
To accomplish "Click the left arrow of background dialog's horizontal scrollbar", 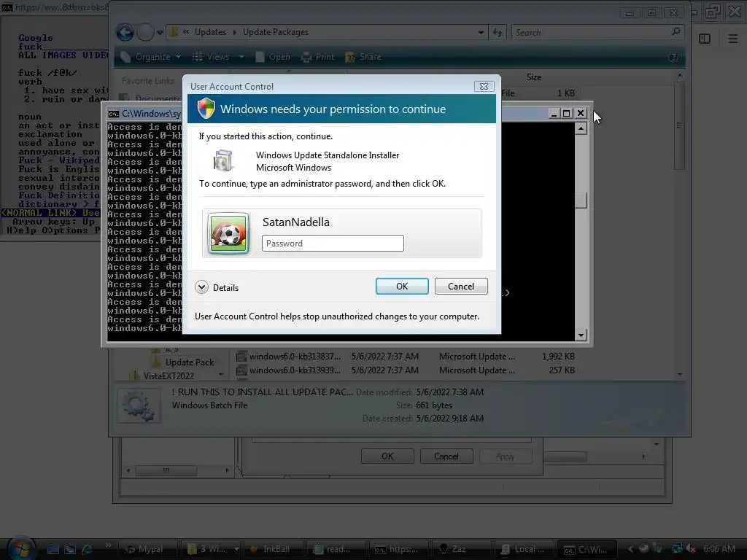I will [x=128, y=470].
